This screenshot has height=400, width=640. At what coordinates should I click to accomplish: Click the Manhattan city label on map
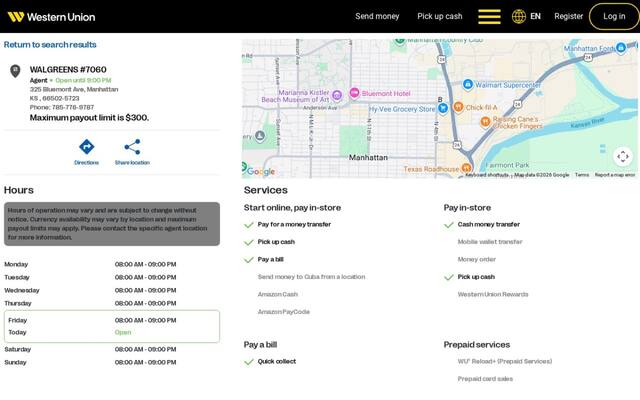click(368, 157)
